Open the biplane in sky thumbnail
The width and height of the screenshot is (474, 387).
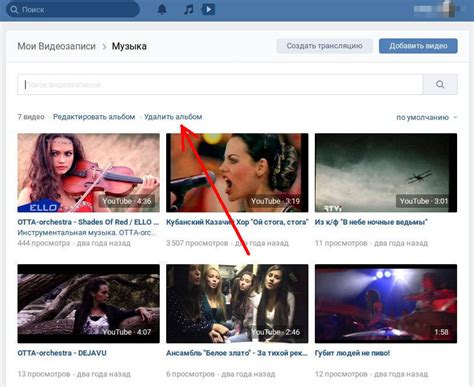click(x=386, y=173)
